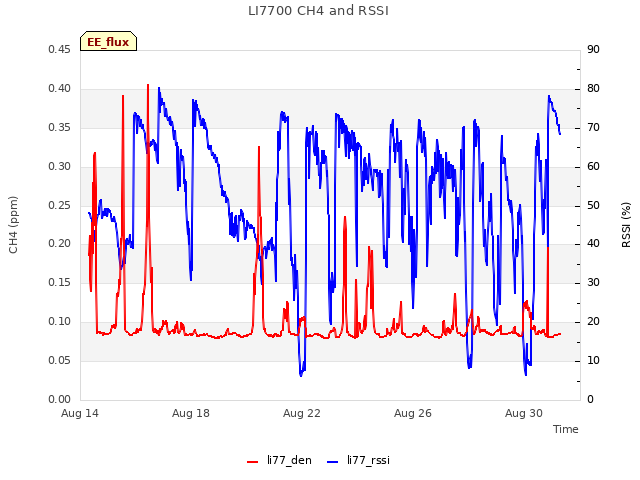This screenshot has width=640, height=480.
Task: Click the 0.45 left axis value
Action: click(59, 50)
